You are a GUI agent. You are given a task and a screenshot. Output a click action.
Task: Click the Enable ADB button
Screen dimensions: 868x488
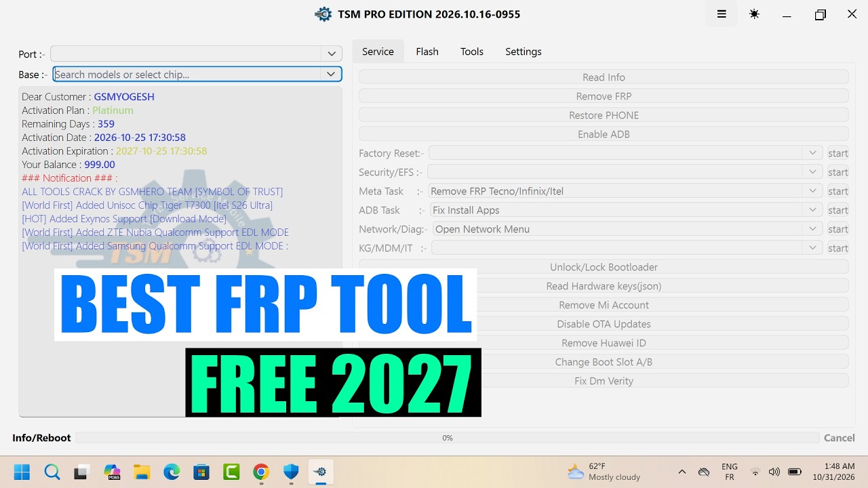pos(604,134)
